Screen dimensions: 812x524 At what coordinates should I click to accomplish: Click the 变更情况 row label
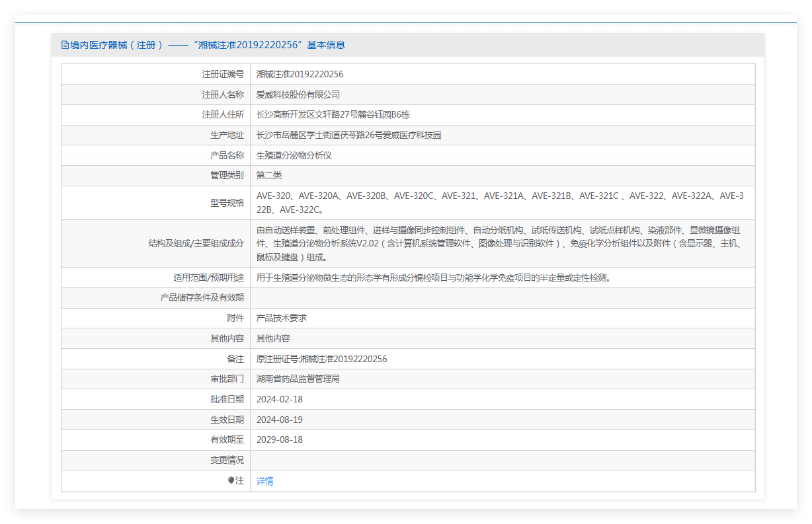click(227, 460)
